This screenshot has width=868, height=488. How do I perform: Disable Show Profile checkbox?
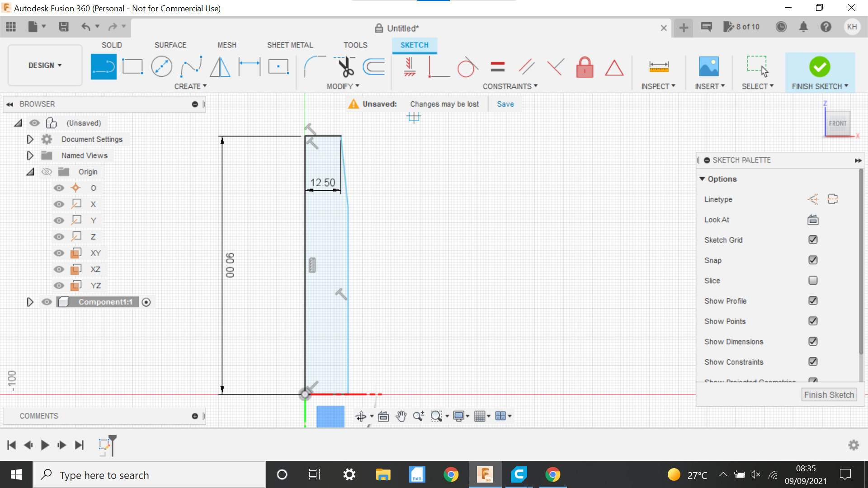812,300
